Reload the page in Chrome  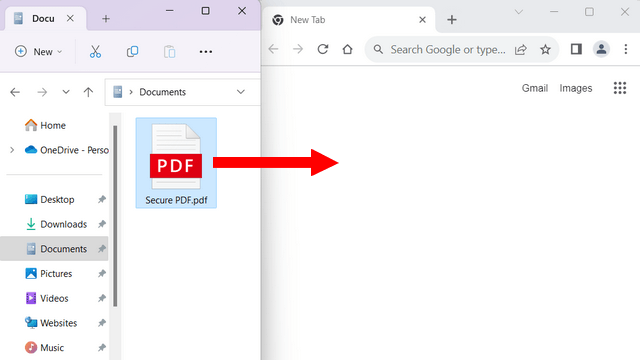tap(323, 49)
